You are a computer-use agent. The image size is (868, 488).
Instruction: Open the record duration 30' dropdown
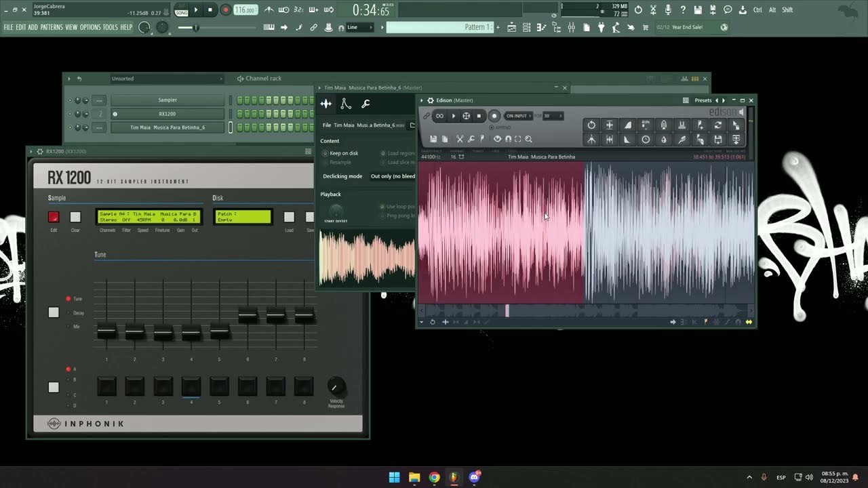552,116
